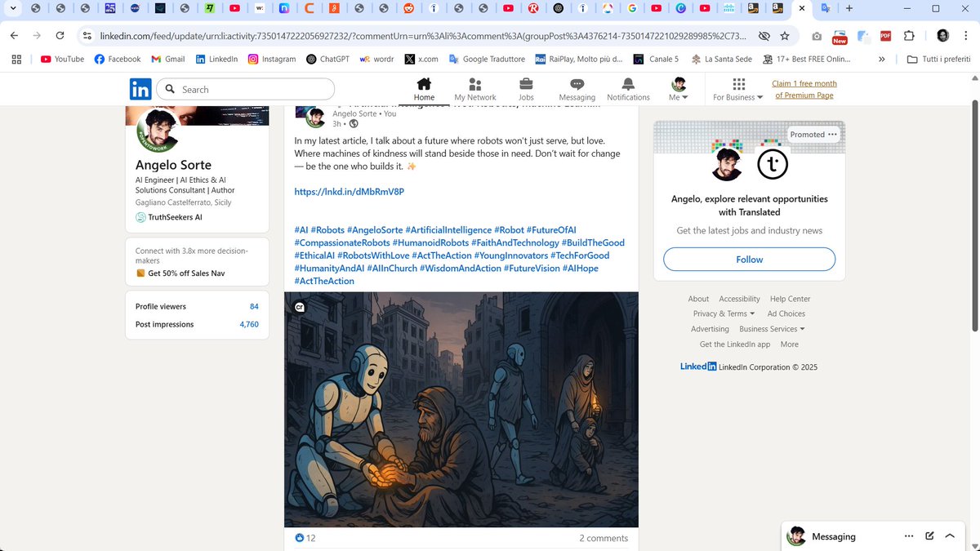Open the TruthSeekers AI company link
980x551 pixels.
tap(169, 217)
